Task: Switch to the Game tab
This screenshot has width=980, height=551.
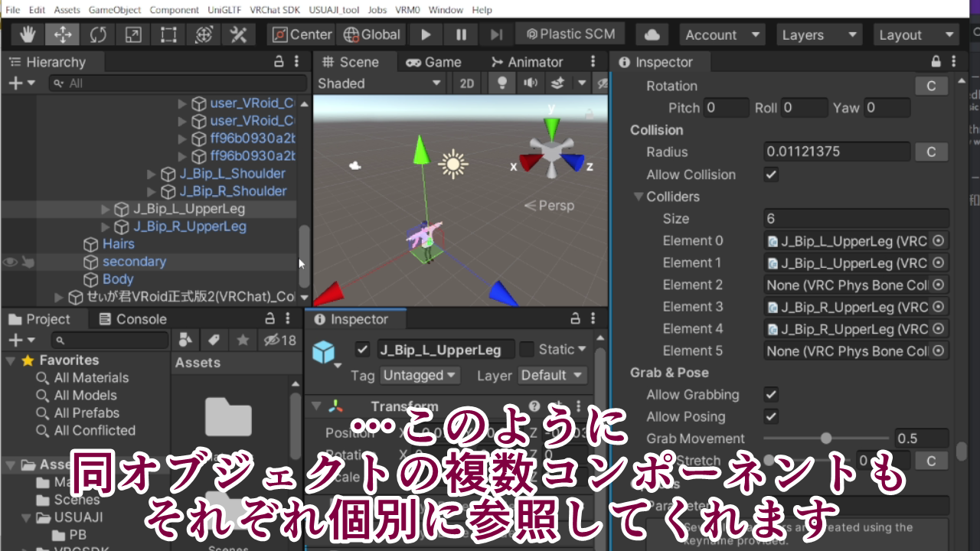Action: click(438, 61)
